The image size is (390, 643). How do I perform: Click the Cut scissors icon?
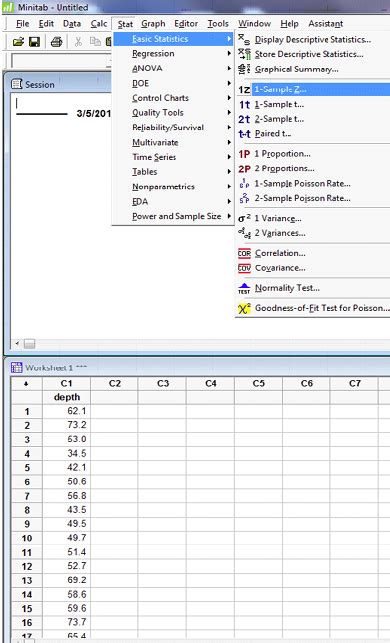(x=78, y=41)
